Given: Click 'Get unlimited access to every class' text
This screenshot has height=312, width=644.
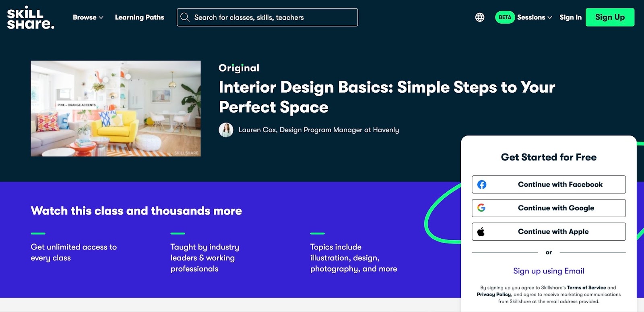Looking at the screenshot, I should 74,252.
